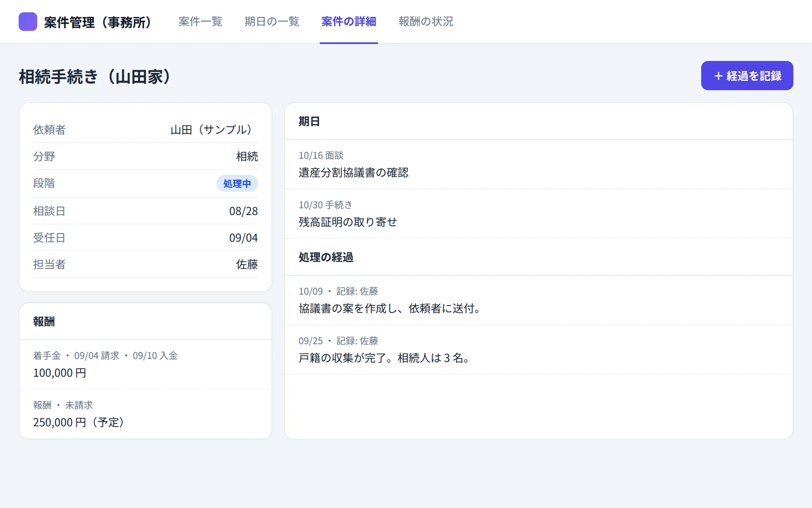Screen dimensions: 812x508
Task: Click the 処理中 status badge
Action: (x=237, y=183)
